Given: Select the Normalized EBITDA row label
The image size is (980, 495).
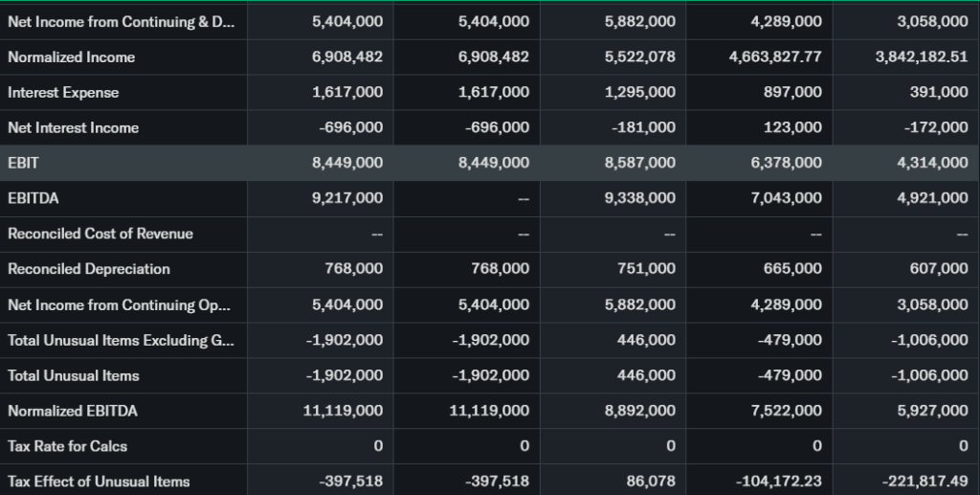Looking at the screenshot, I should pos(73,411).
